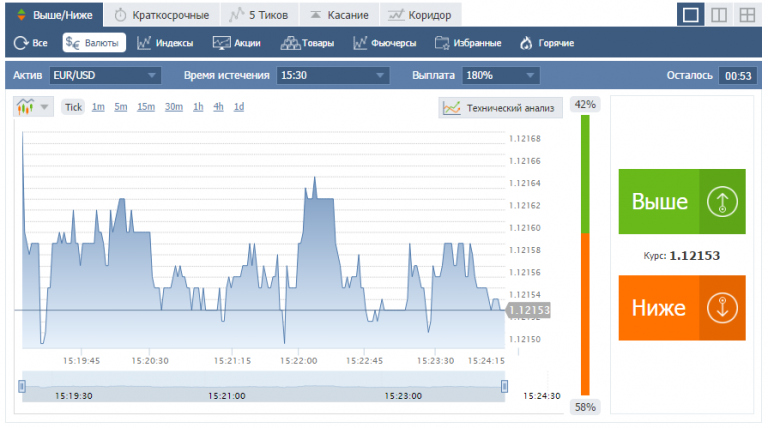Select two-column chart layout icon

click(x=719, y=15)
